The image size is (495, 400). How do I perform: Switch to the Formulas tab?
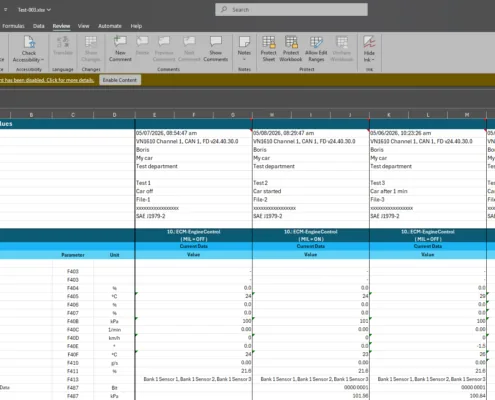pos(13,26)
